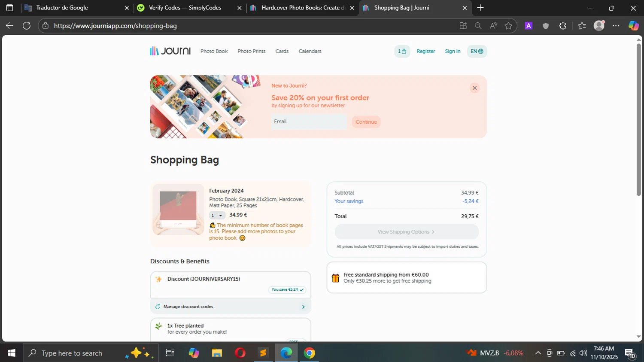
Task: Click the page vertical scrollbar
Action: point(639,120)
